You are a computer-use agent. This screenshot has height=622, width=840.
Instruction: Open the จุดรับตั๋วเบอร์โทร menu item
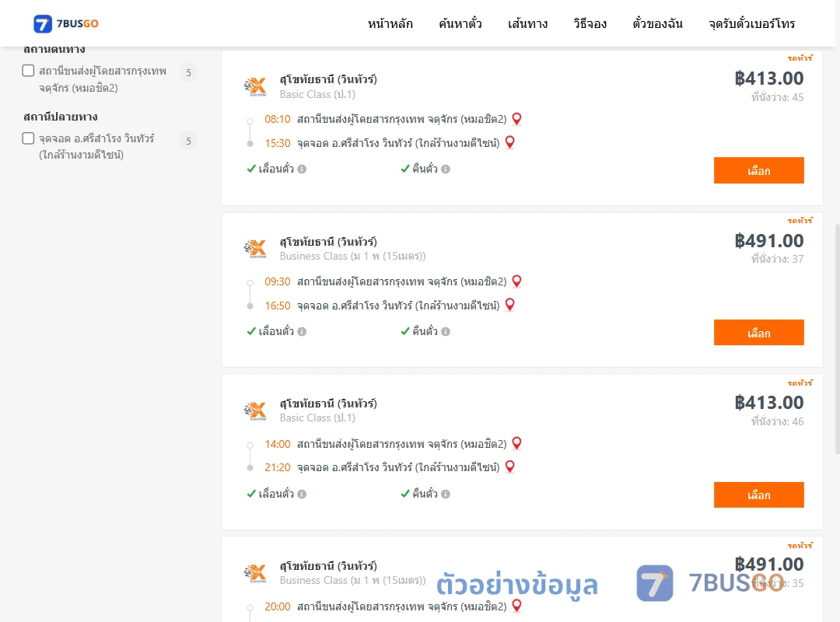click(751, 23)
